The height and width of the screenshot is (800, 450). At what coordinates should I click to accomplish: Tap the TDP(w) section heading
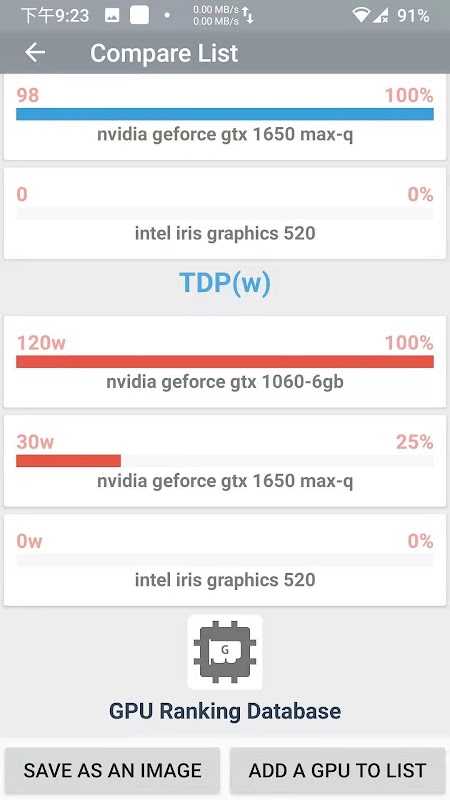225,283
